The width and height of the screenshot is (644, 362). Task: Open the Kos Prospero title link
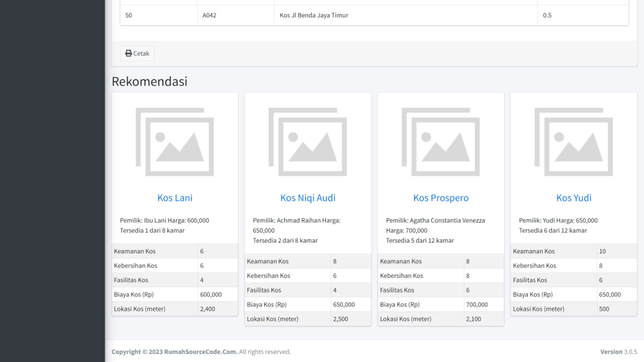[x=441, y=197]
